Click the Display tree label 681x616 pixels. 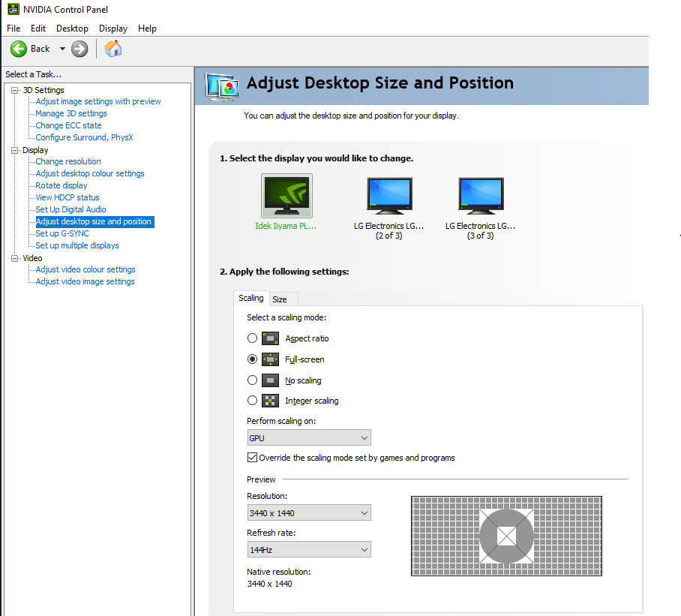[x=35, y=150]
